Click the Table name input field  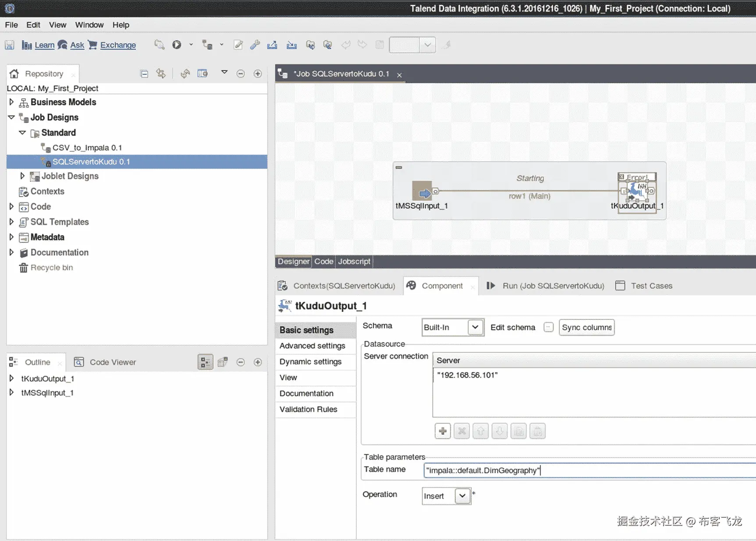(589, 470)
